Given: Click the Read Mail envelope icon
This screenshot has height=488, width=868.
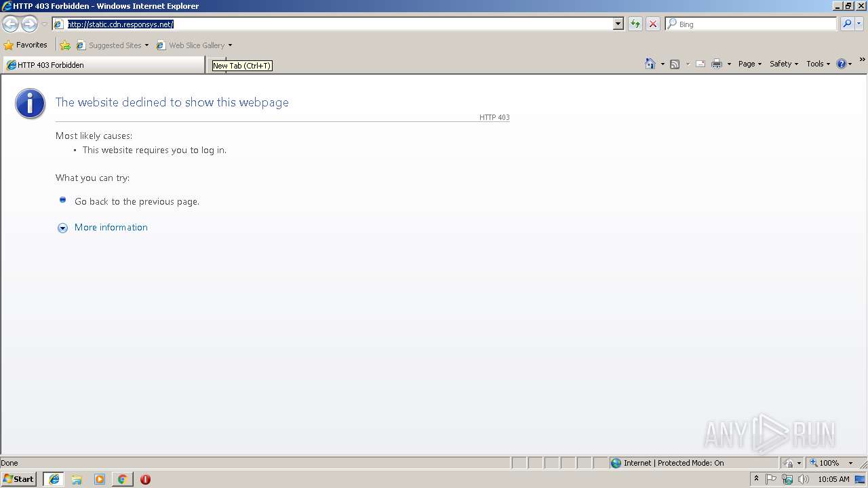Looking at the screenshot, I should coord(701,64).
